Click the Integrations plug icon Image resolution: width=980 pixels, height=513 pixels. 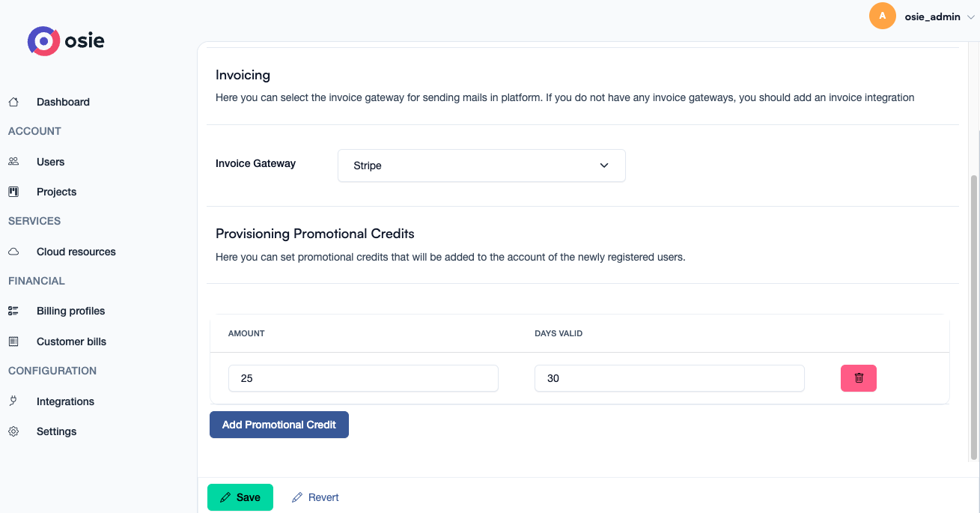(13, 401)
